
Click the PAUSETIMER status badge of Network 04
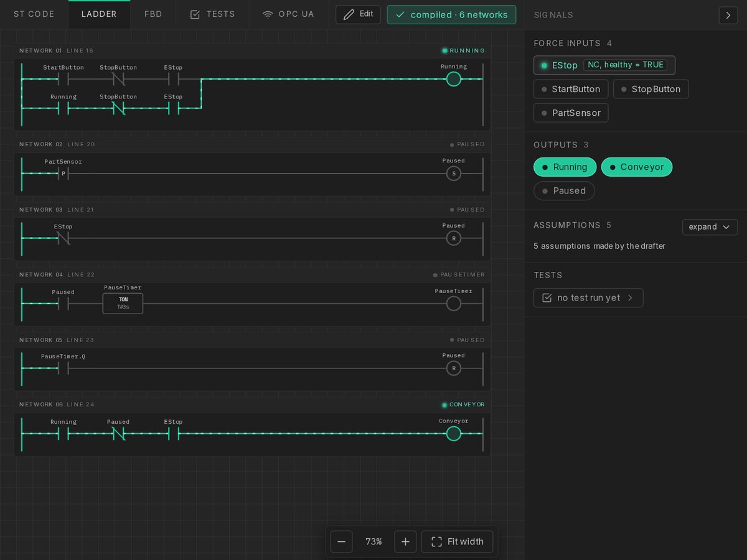459,274
